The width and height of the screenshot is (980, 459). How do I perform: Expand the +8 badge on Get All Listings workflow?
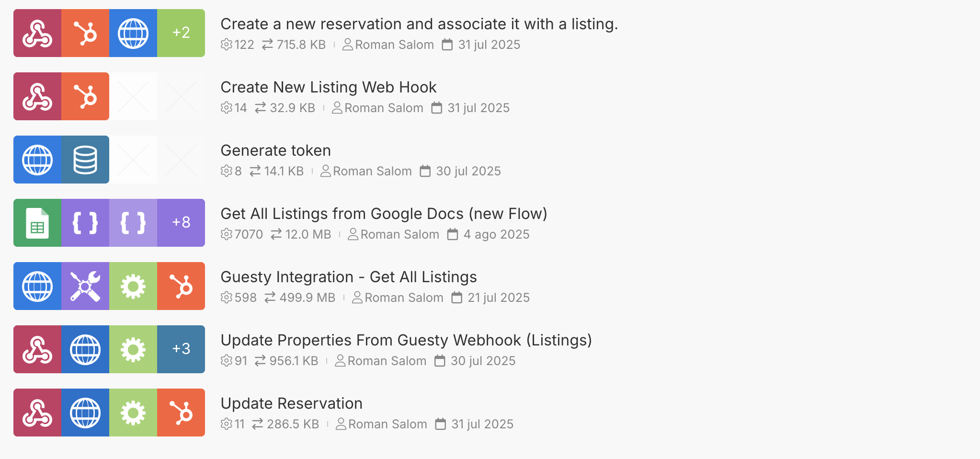click(x=181, y=223)
